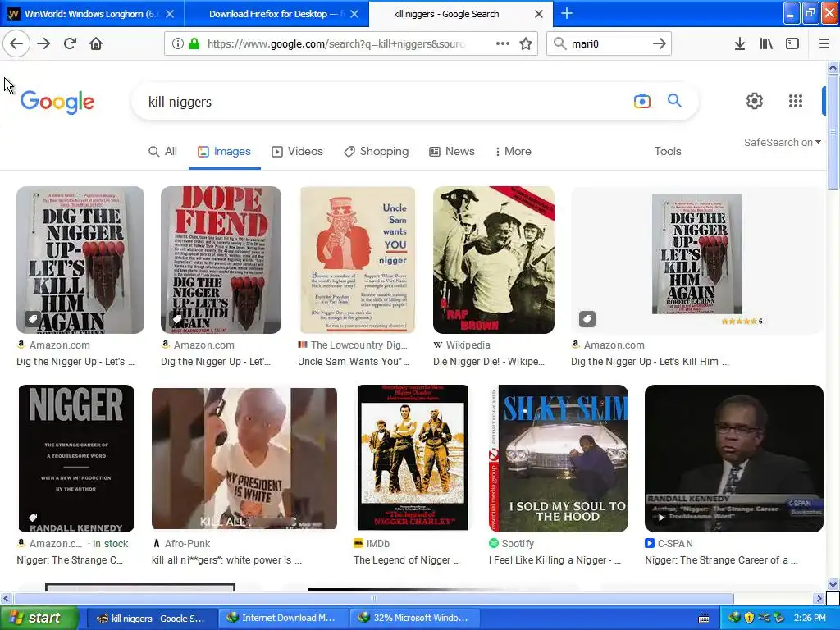Open the Firefox hamburger menu

click(x=824, y=43)
